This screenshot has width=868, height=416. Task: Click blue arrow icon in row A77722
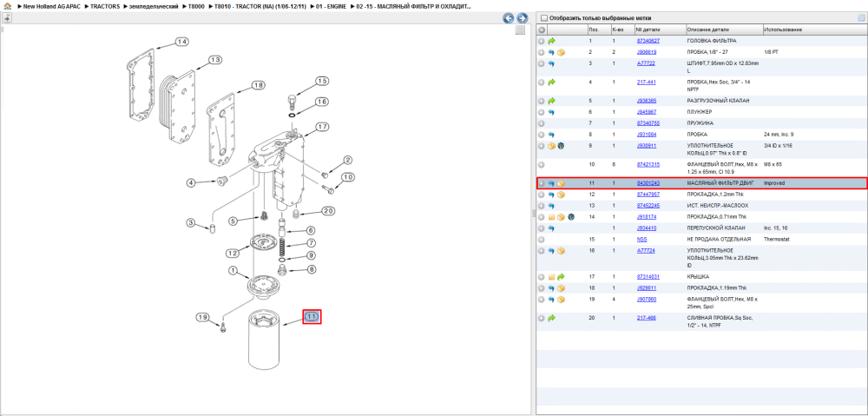click(x=551, y=63)
